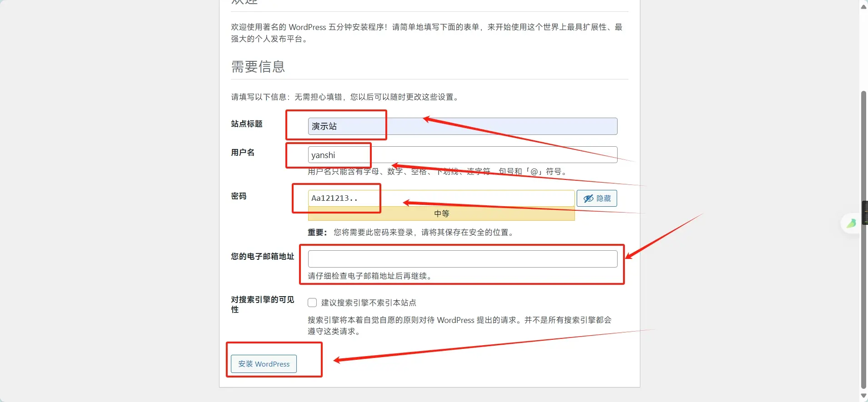The height and width of the screenshot is (402, 868).
Task: Focus the username field containing yanshi
Action: [463, 155]
